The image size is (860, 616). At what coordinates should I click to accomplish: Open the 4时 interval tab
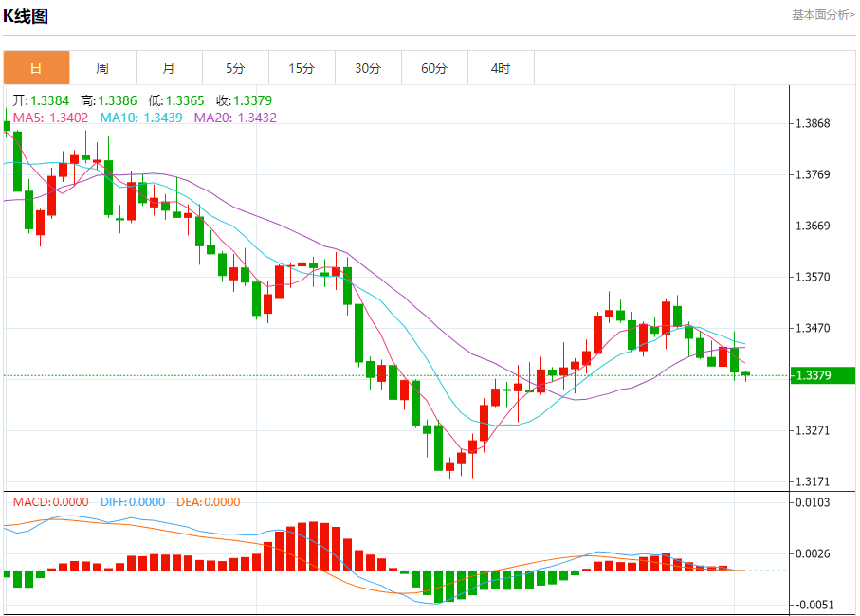[x=502, y=68]
